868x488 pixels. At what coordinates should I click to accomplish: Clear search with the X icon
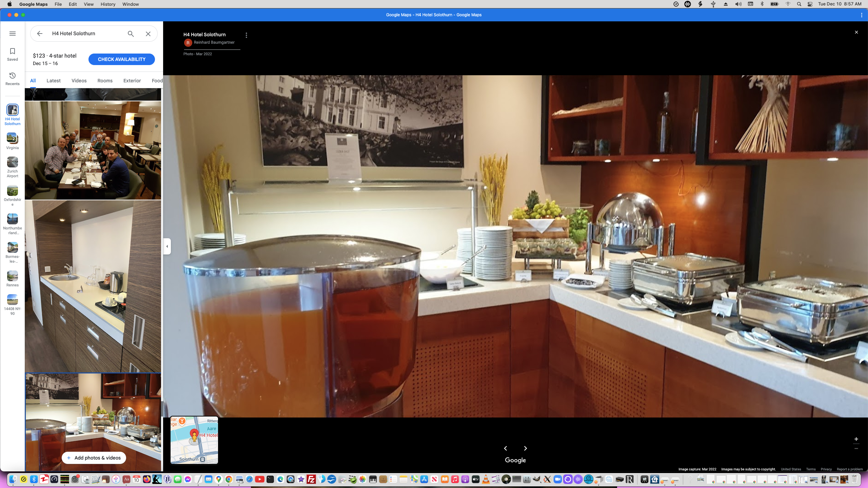148,34
